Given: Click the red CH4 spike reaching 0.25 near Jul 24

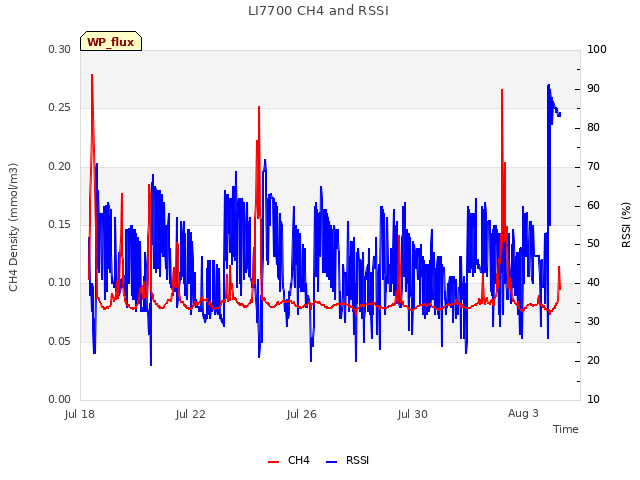Looking at the screenshot, I should pos(259,107).
